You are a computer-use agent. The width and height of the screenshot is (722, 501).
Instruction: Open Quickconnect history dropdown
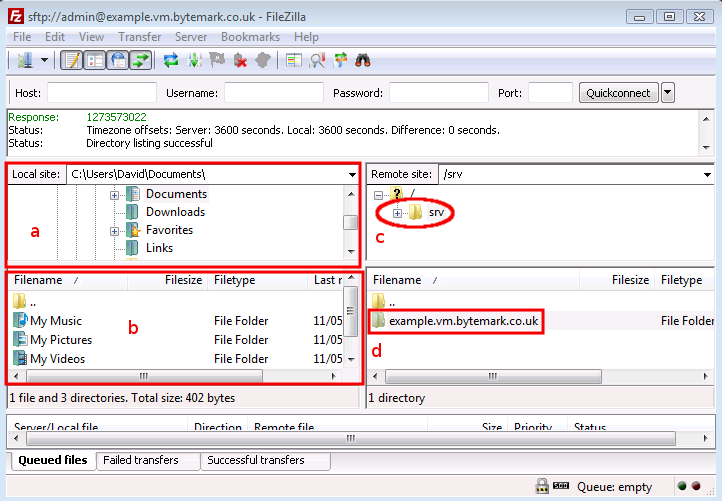(668, 93)
